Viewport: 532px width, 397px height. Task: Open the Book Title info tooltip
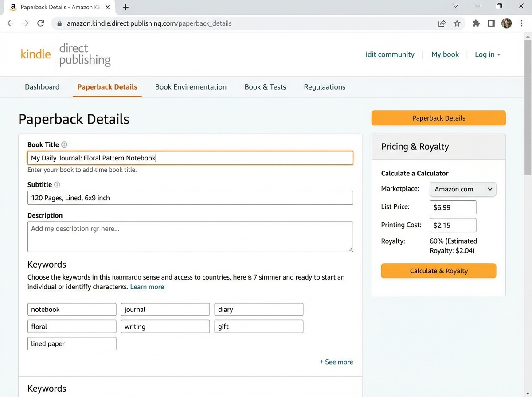[64, 144]
